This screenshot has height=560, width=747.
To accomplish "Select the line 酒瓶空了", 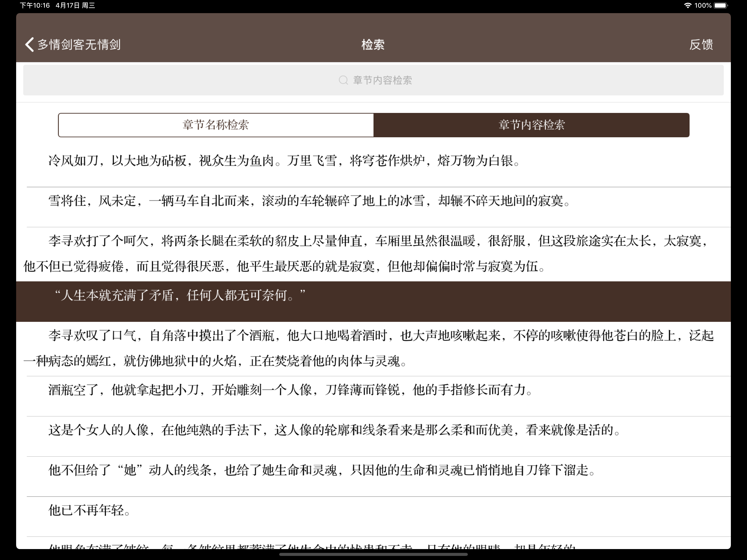I will click(x=373, y=396).
